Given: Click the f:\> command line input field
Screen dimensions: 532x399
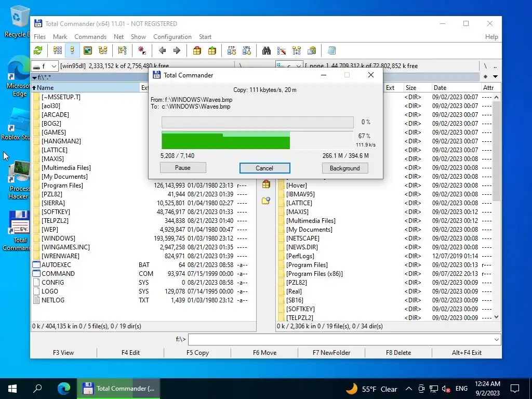Looking at the screenshot, I should [x=341, y=340].
